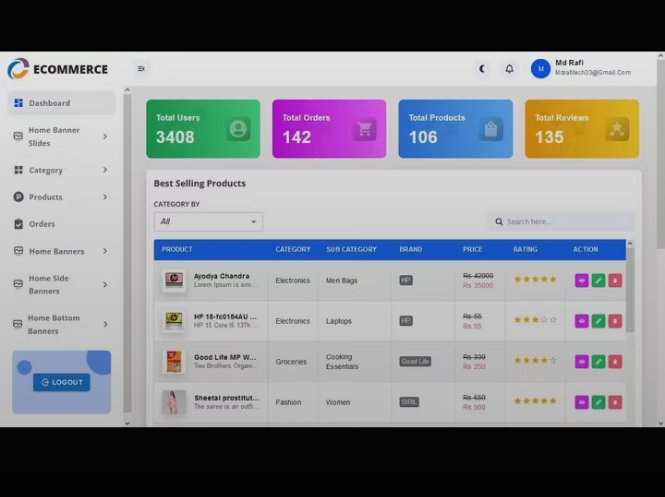
Task: Edit the HP 15 laptop product
Action: coord(598,321)
